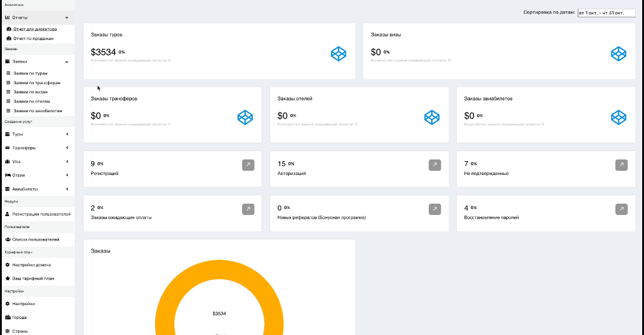
Task: Expand the Авиабилеты sidebar menu
Action: pyautogui.click(x=37, y=189)
